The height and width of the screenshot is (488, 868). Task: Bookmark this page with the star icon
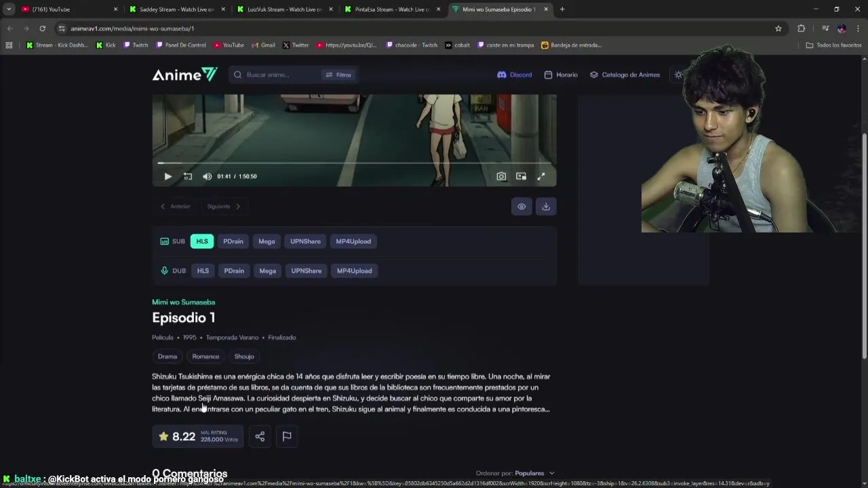pos(778,28)
